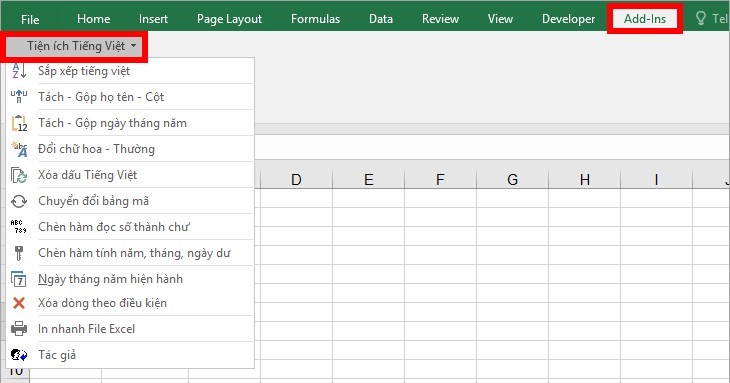Click the red X icon beside Xóa dòng theo điều kiện
730x383 pixels.
(x=19, y=303)
